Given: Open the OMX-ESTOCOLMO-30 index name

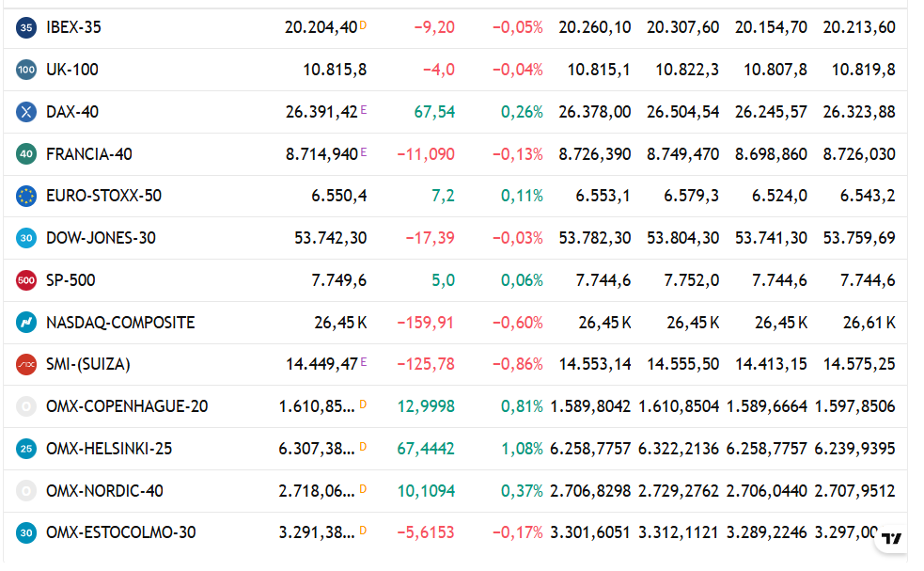Looking at the screenshot, I should (121, 532).
